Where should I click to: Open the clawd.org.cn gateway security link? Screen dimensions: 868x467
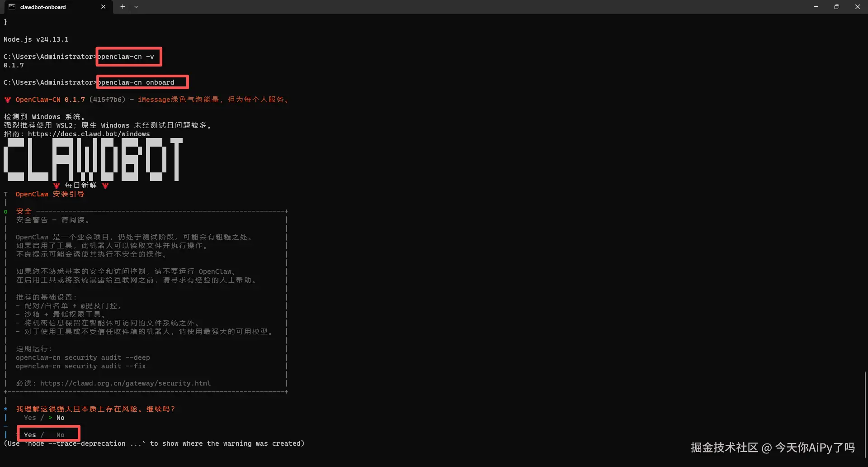125,383
